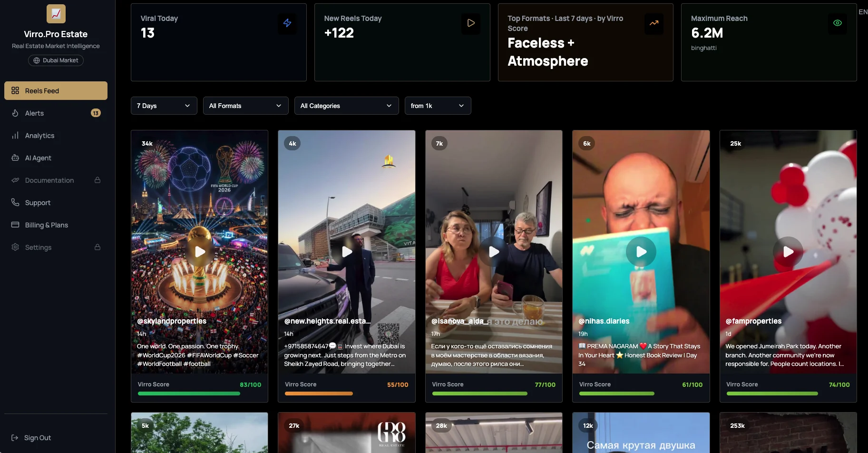Open the reel thumbnail with 27k views
Viewport: 868px width, 453px height.
pyautogui.click(x=347, y=433)
